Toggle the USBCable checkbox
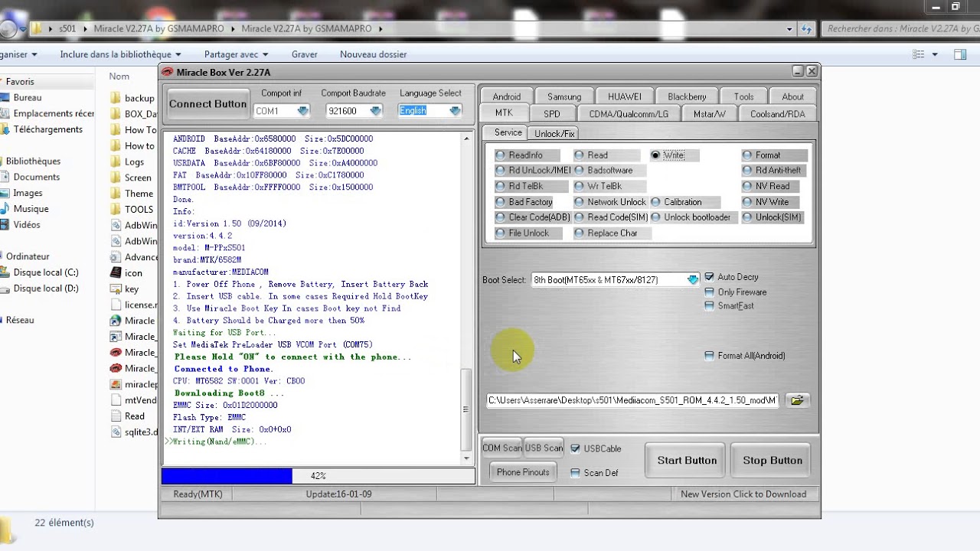Viewport: 980px width, 551px height. (575, 448)
